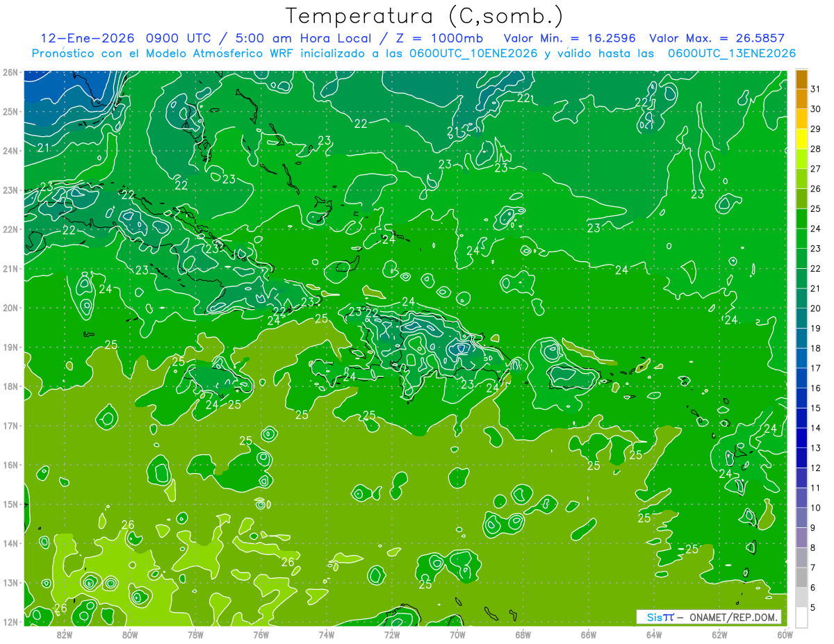Image resolution: width=834 pixels, height=644 pixels.
Task: Click the "19N" latitude axis label
Action: [x=10, y=347]
